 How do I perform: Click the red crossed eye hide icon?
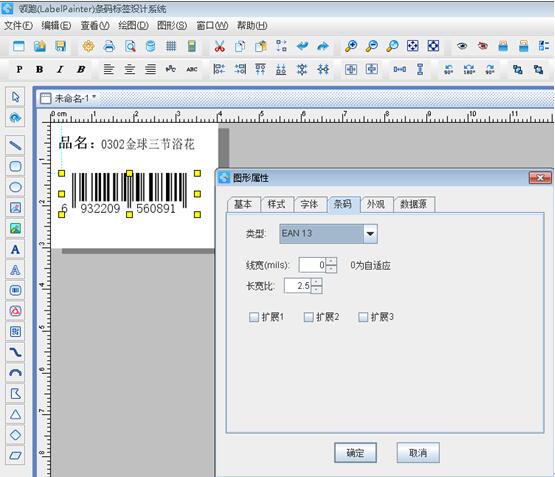pos(483,46)
